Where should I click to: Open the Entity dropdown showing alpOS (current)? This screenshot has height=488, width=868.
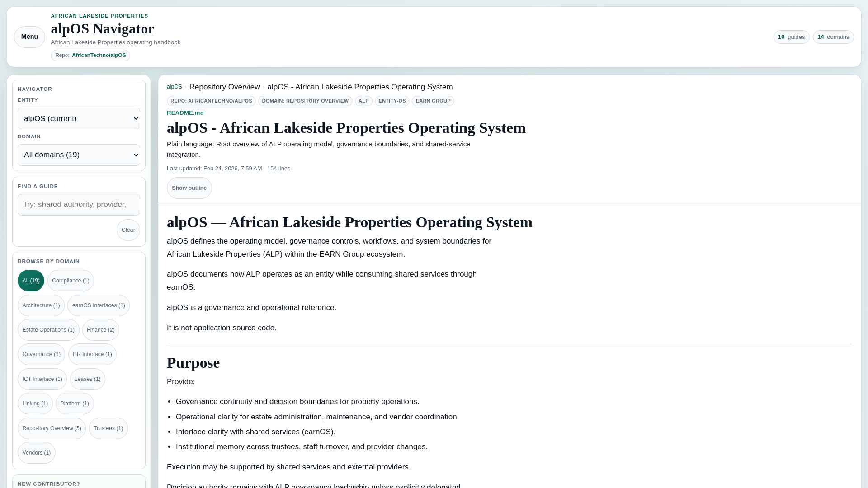[x=79, y=118]
